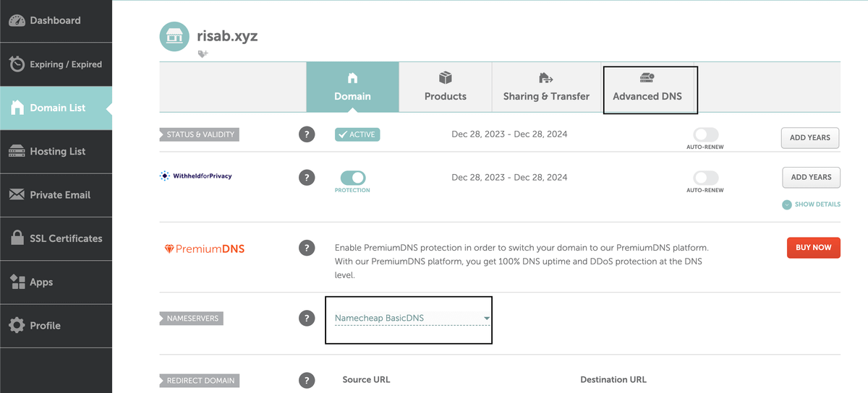
Task: Click help icon for PremiumDNS
Action: (307, 248)
